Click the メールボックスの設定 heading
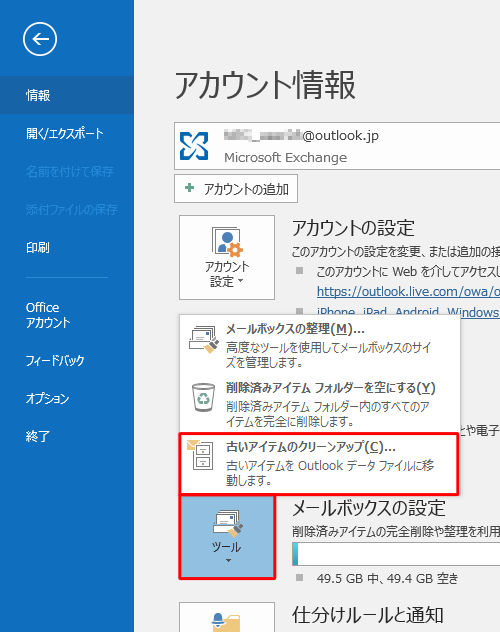The height and width of the screenshot is (632, 500). 369,508
